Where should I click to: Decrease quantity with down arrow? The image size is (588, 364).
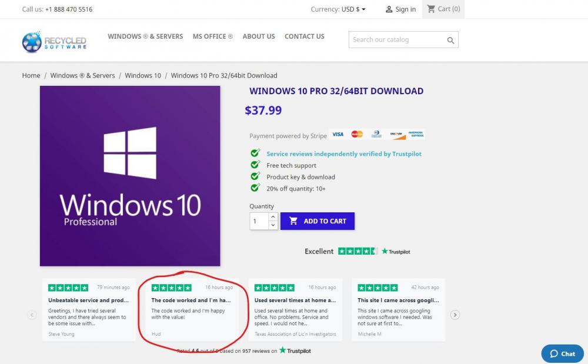(273, 225)
